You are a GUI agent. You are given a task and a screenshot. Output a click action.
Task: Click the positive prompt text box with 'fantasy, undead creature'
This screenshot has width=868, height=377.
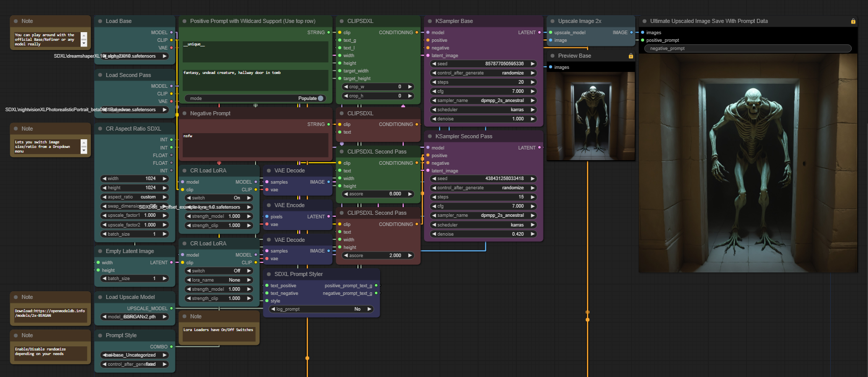pos(255,80)
